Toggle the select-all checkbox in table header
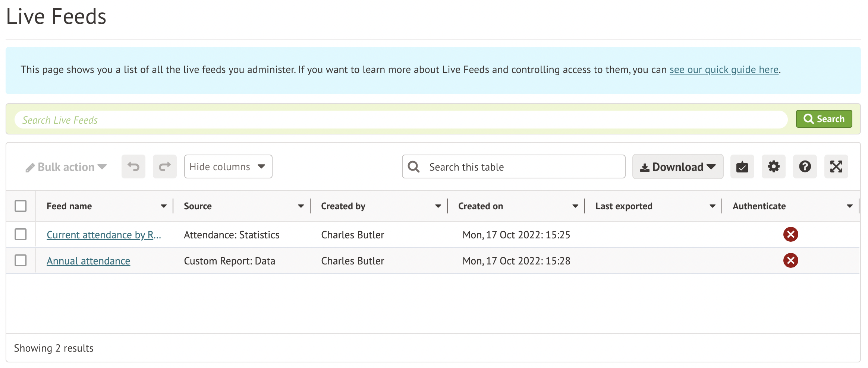The width and height of the screenshot is (868, 368). (21, 205)
